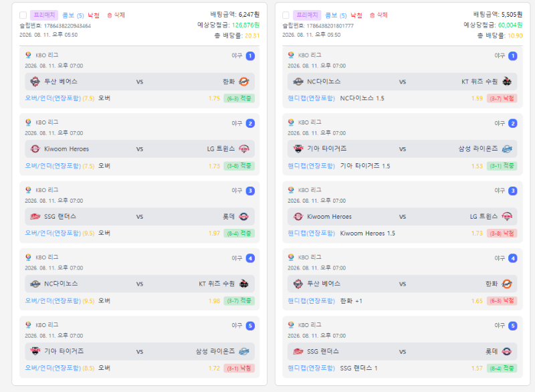The image size is (535, 392).
Task: Click blue number 5 badge in left slip
Action: [250, 326]
